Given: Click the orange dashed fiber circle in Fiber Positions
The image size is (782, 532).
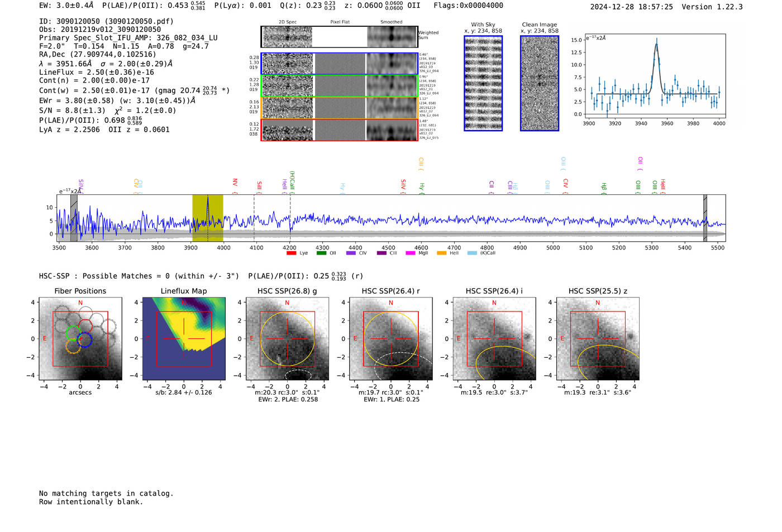Looking at the screenshot, I should click(x=73, y=346).
